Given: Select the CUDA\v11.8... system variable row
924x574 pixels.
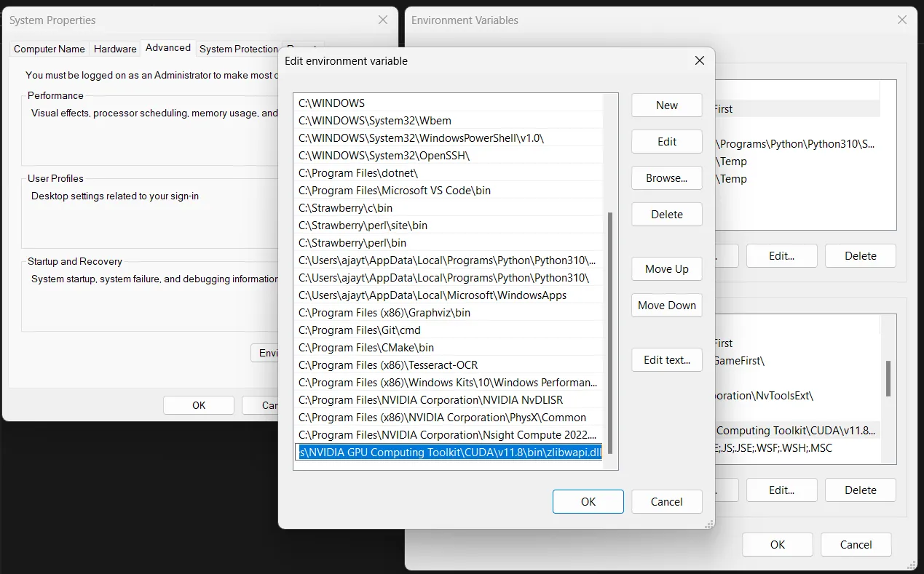Looking at the screenshot, I should (x=799, y=431).
